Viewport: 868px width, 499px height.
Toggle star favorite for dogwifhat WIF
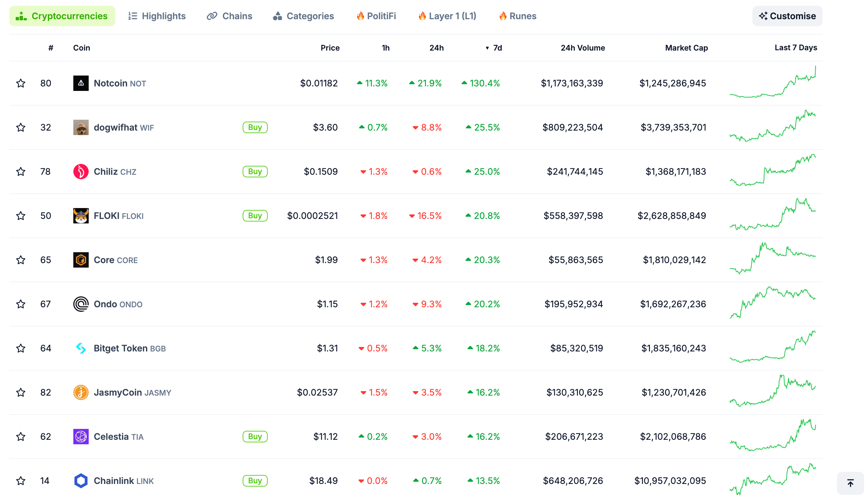pyautogui.click(x=21, y=127)
